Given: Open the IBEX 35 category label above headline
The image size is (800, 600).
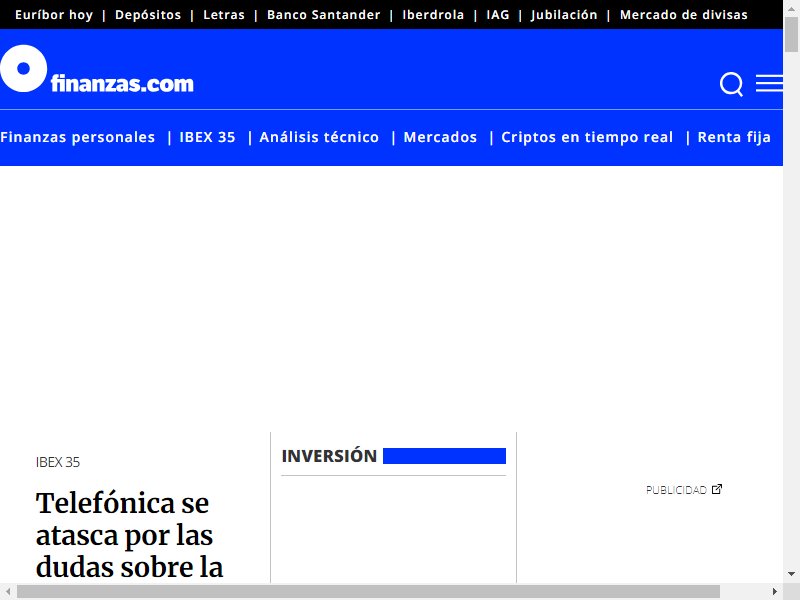Looking at the screenshot, I should pos(58,462).
